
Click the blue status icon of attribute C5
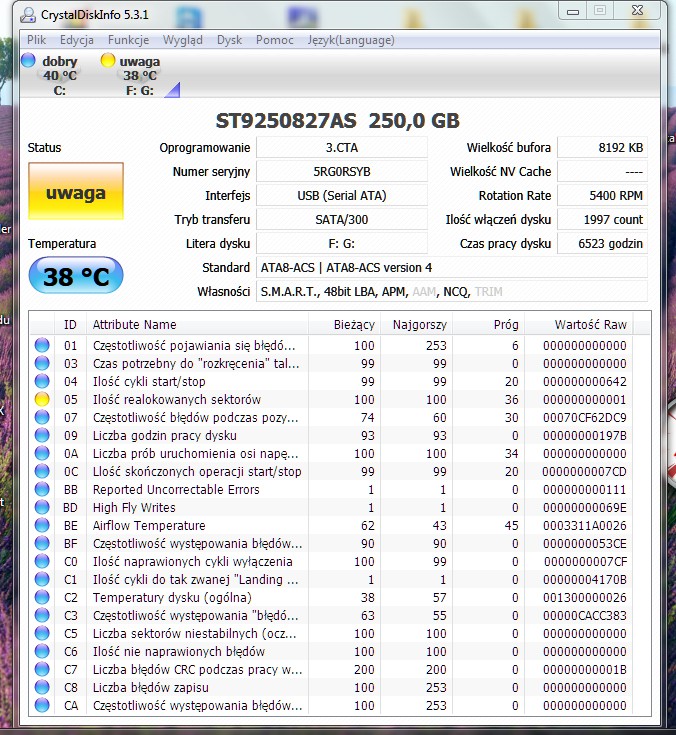tap(42, 633)
